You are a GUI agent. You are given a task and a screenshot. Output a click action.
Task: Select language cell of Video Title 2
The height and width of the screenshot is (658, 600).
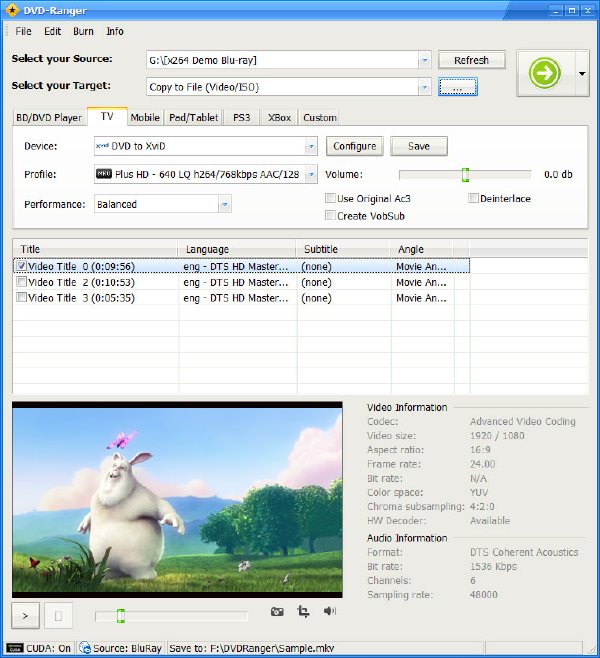tap(236, 282)
